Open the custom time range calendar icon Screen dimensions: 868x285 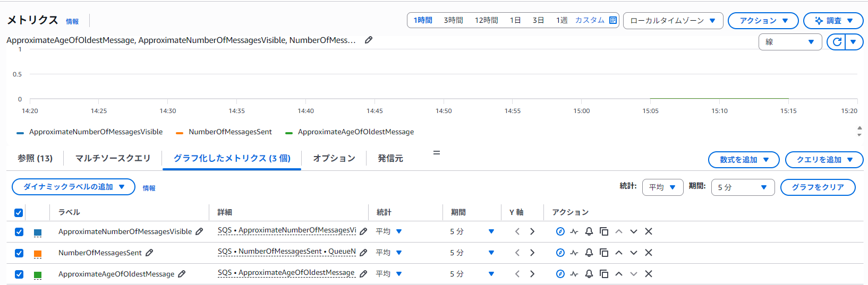pyautogui.click(x=613, y=20)
